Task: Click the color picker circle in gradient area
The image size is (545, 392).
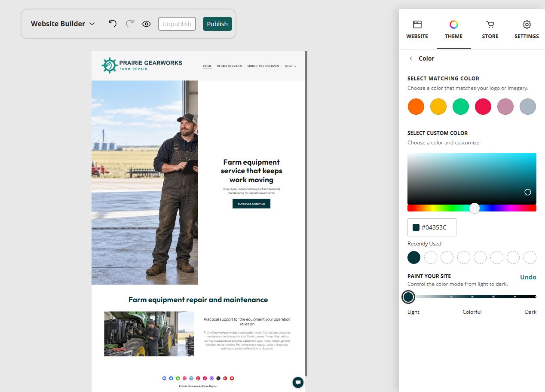Action: click(528, 192)
